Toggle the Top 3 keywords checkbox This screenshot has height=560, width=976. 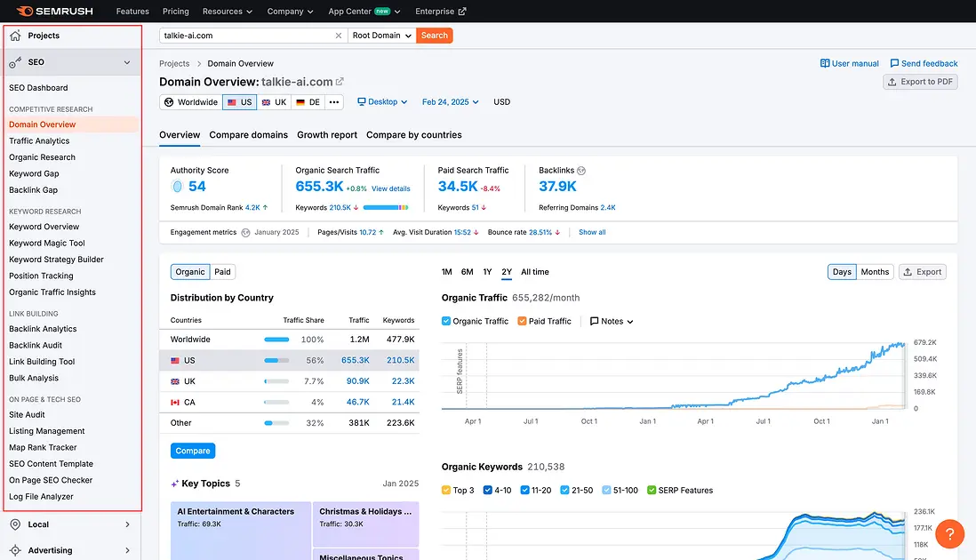(x=446, y=490)
